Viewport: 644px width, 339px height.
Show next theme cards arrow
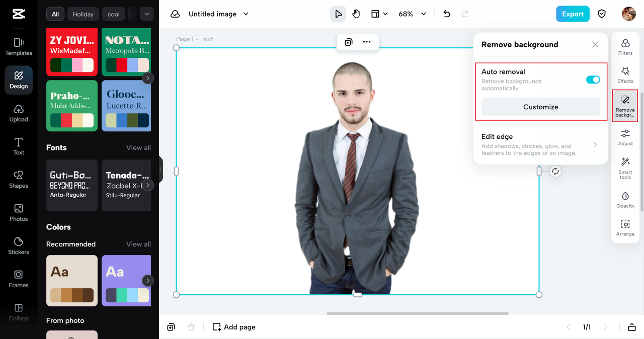(147, 78)
